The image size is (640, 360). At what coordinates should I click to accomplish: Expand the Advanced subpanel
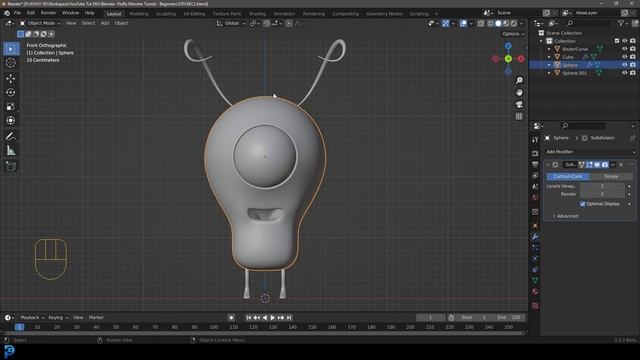566,216
